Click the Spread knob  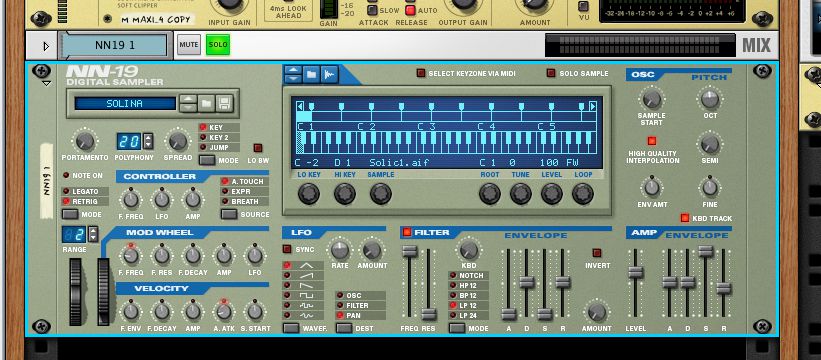[x=177, y=141]
